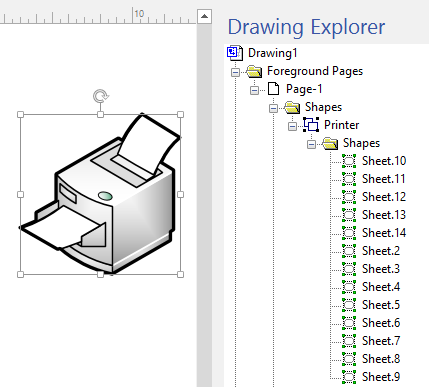
Task: Select the Sheet.9 label
Action: pyautogui.click(x=381, y=377)
